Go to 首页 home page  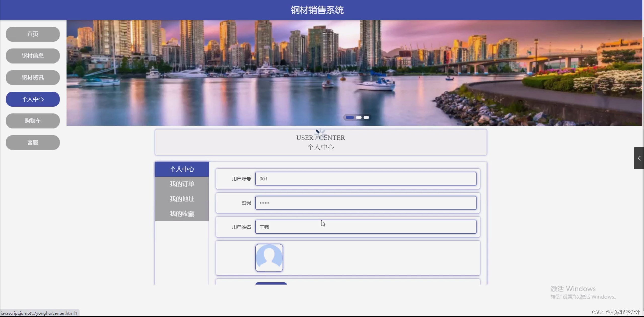click(x=33, y=34)
